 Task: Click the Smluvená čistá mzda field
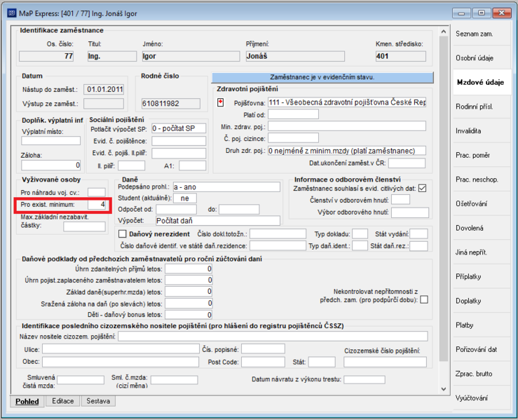pyautogui.click(x=81, y=380)
